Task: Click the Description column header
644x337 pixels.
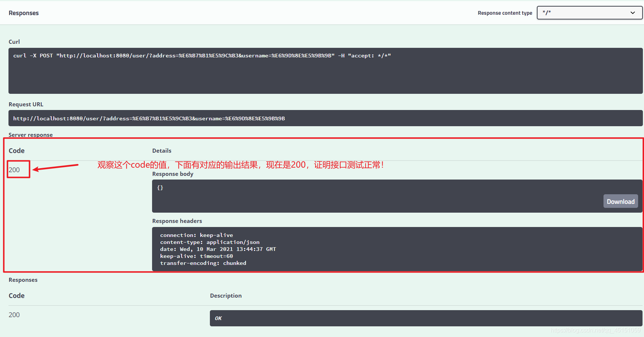Action: click(x=226, y=295)
